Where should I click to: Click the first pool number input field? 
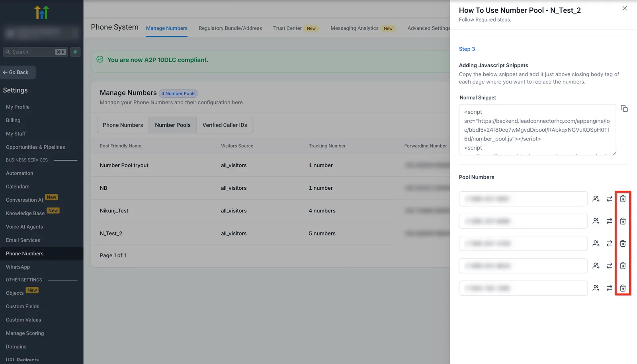(523, 199)
